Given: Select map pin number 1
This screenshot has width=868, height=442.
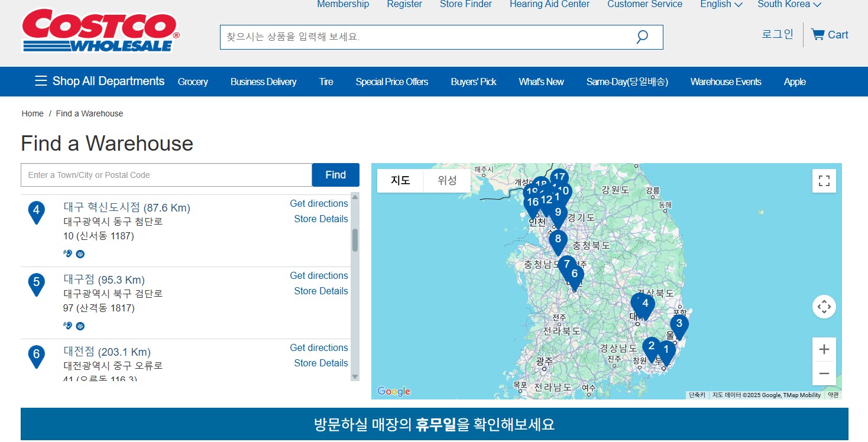Looking at the screenshot, I should (668, 352).
